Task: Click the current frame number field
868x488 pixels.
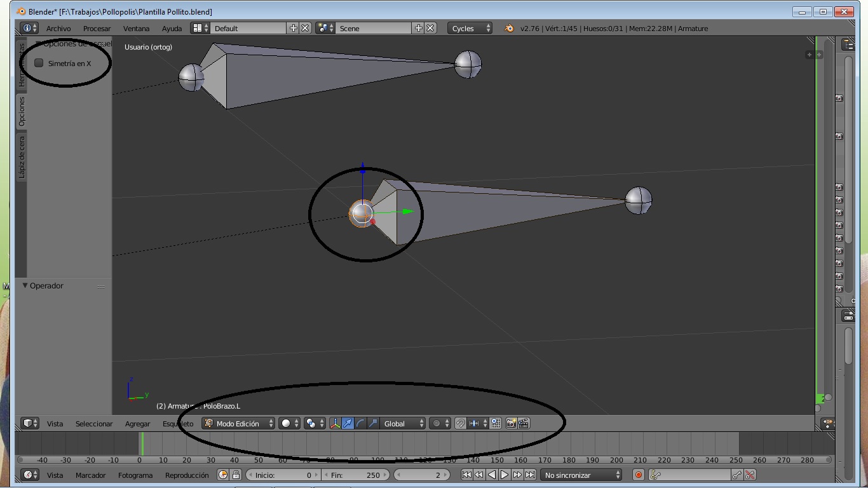Action: tap(422, 475)
